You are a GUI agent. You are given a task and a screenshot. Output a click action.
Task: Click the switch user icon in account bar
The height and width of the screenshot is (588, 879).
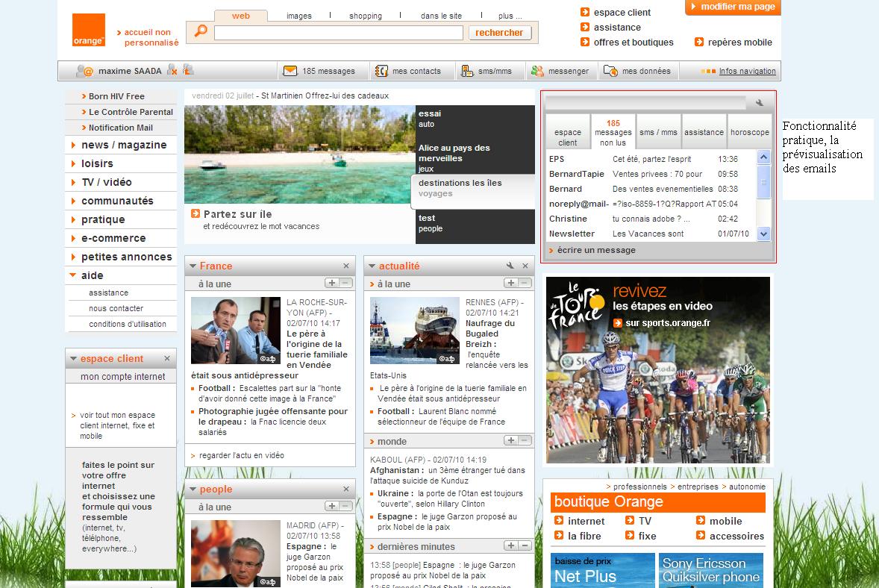pos(188,69)
